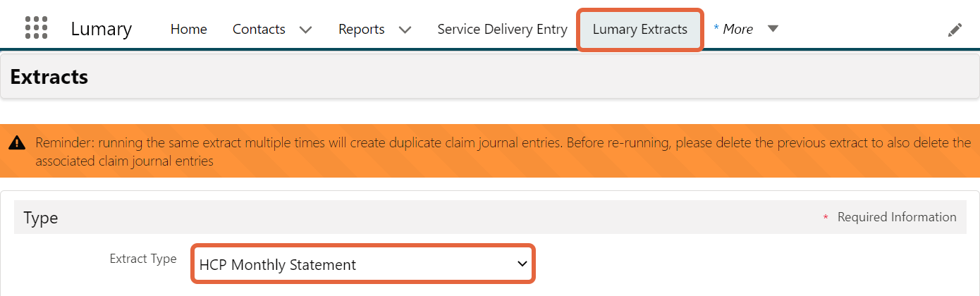Switch to the Contacts tab
This screenshot has height=296, width=980.
click(x=259, y=29)
